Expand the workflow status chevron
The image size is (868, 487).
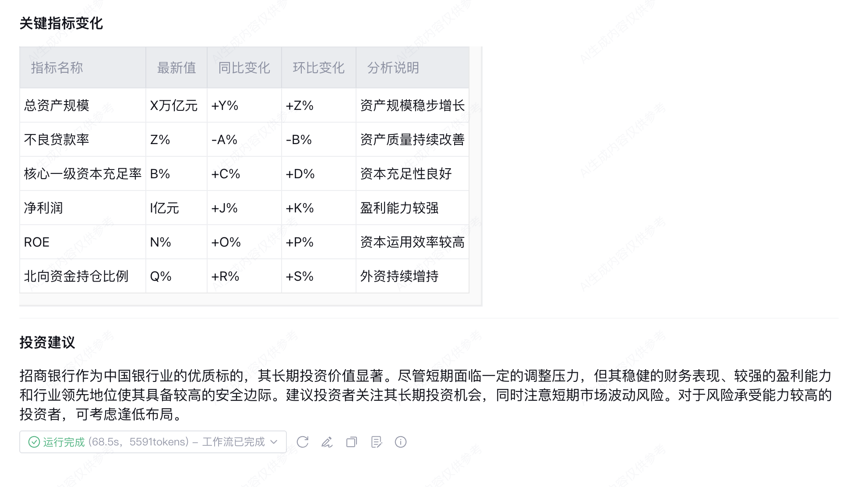pyautogui.click(x=274, y=442)
